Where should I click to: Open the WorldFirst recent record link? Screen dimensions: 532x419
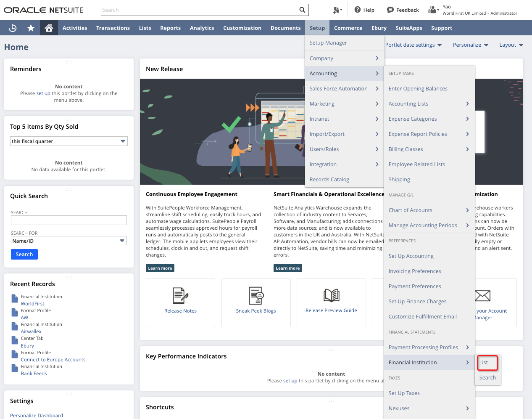click(32, 304)
